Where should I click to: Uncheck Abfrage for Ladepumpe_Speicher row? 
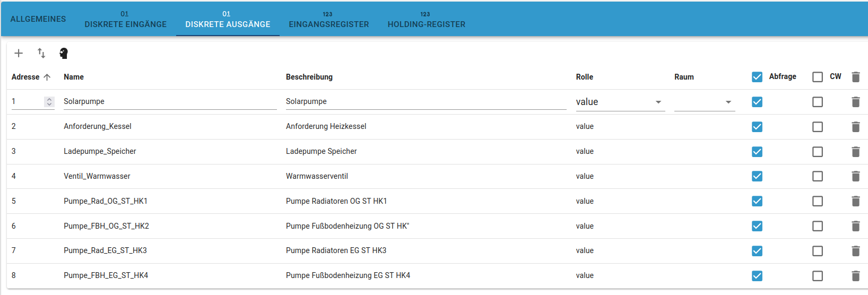(757, 152)
